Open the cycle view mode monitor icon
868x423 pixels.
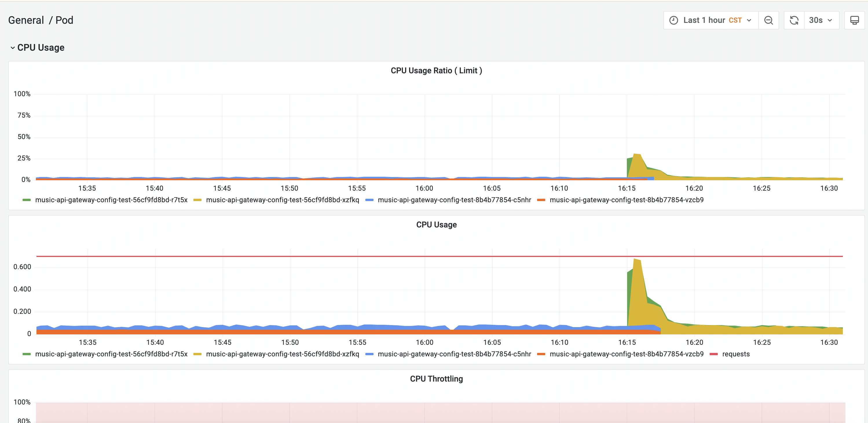854,20
